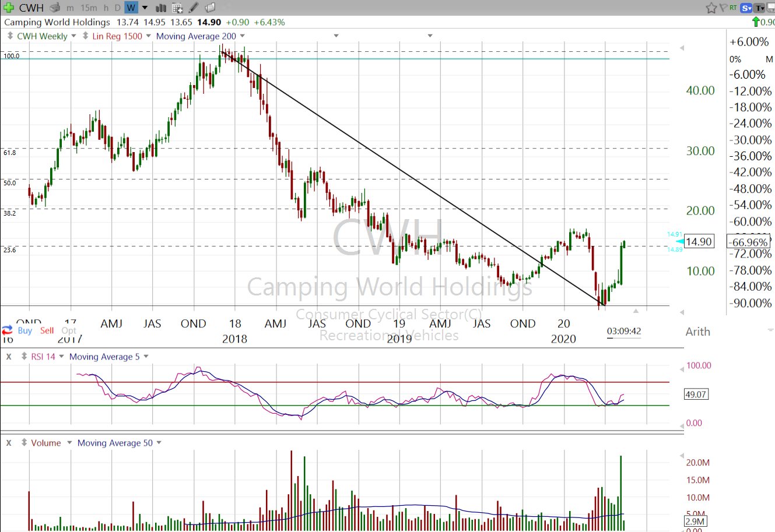The width and height of the screenshot is (775, 532).
Task: Click the up-down arrows beside Lin Reg 1500
Action: pyautogui.click(x=86, y=36)
